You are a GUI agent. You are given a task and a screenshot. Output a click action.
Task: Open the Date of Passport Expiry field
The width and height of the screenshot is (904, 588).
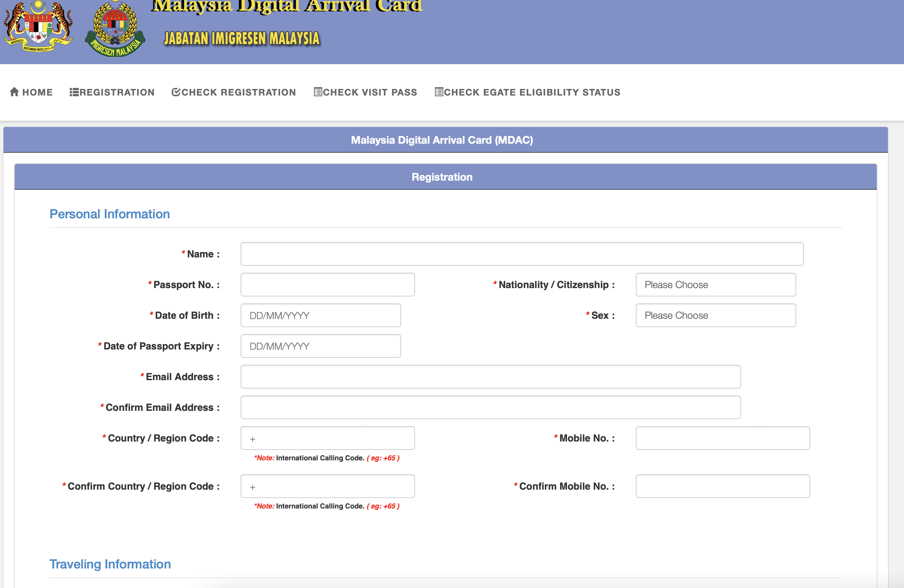[x=320, y=346]
